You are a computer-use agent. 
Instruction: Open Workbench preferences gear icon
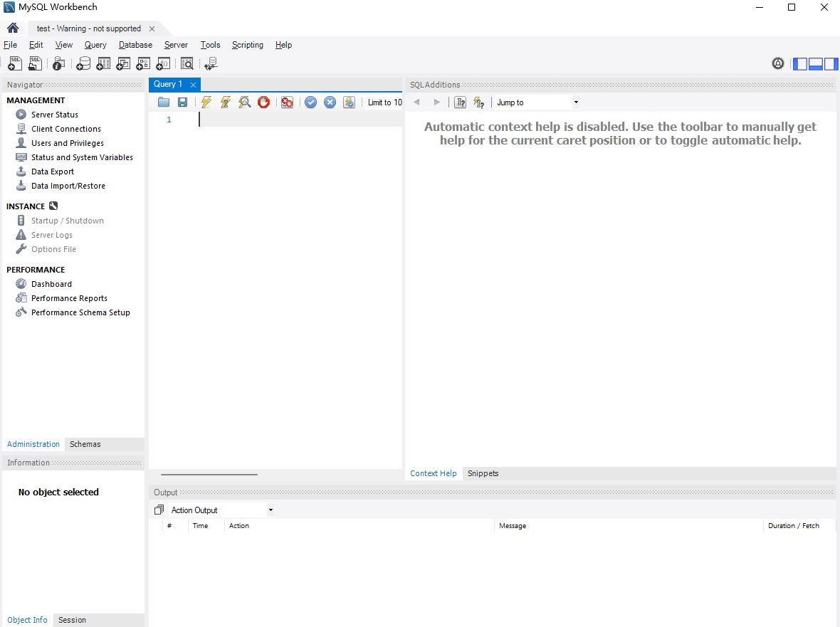pos(778,64)
